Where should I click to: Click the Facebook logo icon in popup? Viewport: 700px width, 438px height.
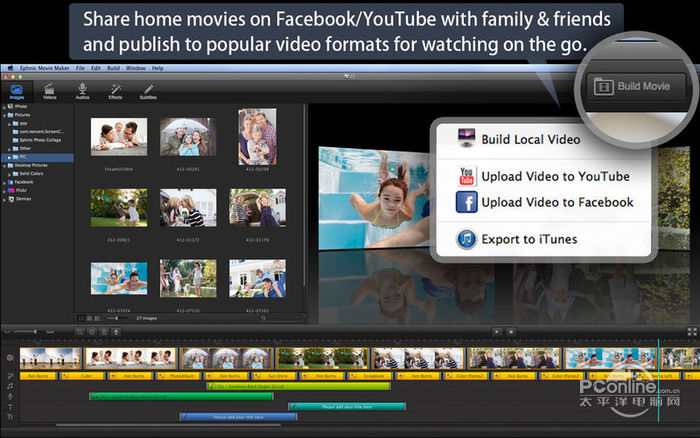click(x=467, y=202)
